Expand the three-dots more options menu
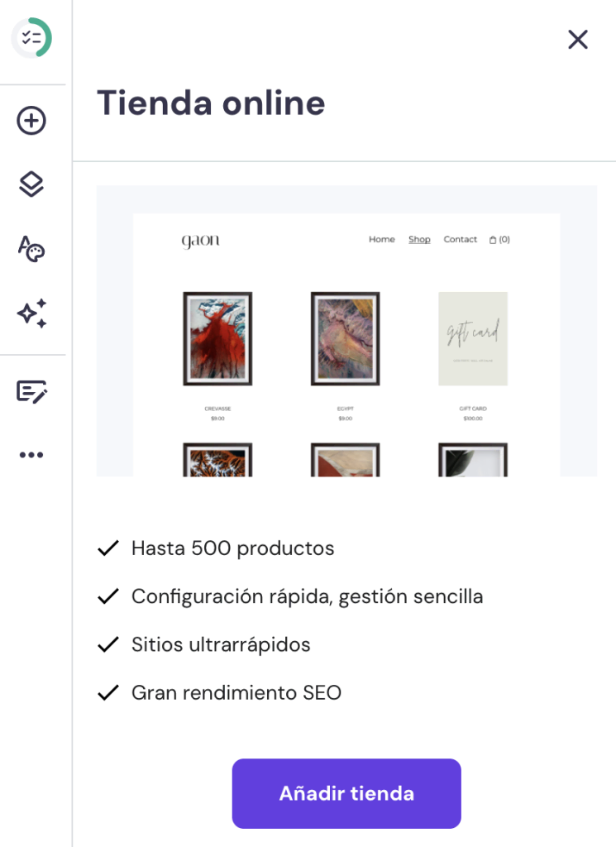Screen dimensions: 616x847 (x=31, y=455)
